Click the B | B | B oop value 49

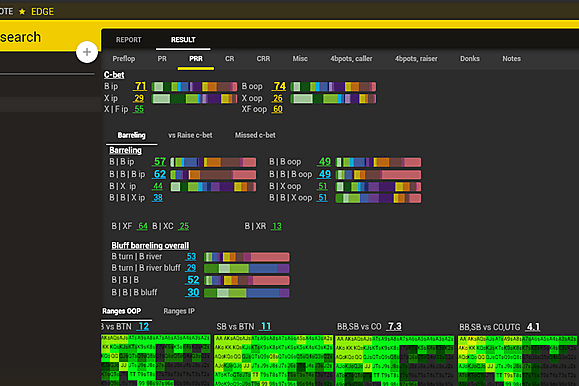[x=325, y=174]
